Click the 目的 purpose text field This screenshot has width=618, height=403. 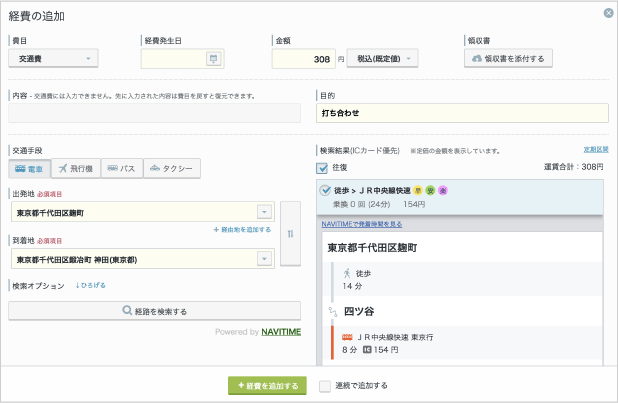(x=460, y=113)
